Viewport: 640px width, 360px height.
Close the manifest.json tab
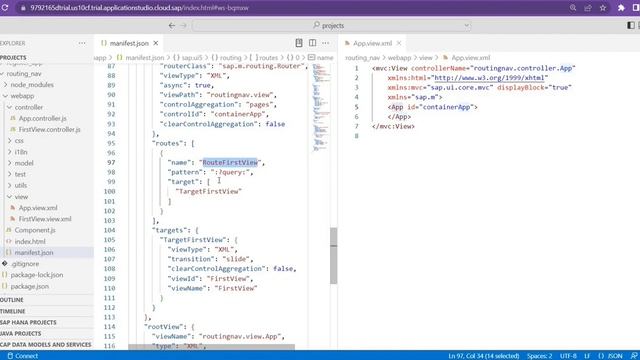(x=156, y=43)
